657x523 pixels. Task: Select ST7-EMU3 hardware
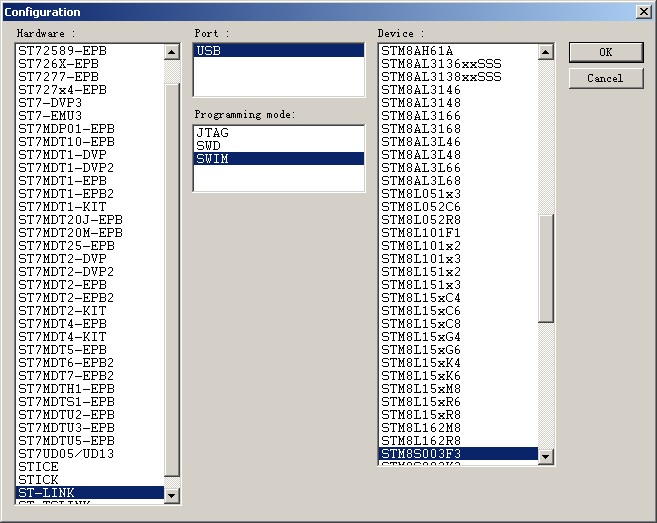(90, 116)
